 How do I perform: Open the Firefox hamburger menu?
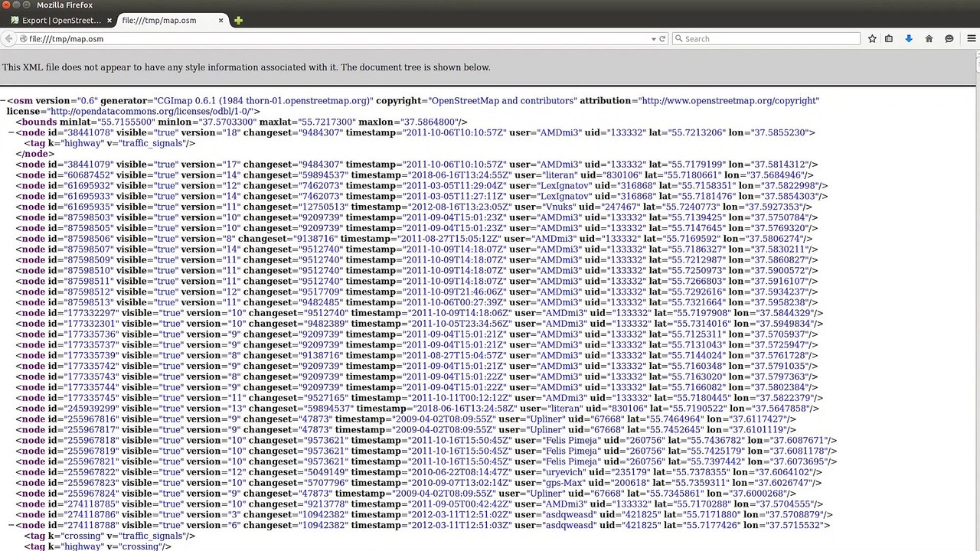[972, 39]
